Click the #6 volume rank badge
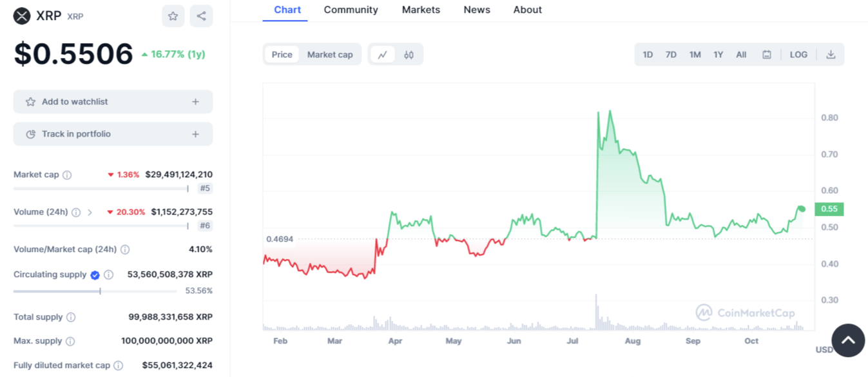This screenshot has width=868, height=377. (205, 226)
